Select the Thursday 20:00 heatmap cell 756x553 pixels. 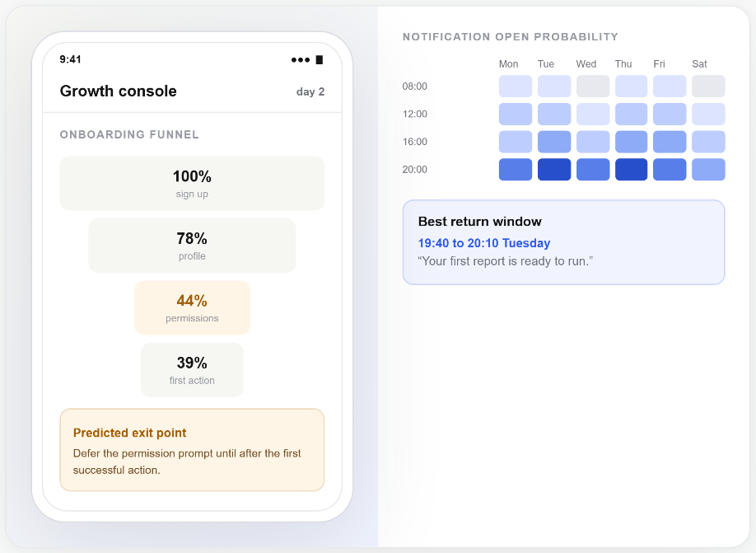coord(631,170)
